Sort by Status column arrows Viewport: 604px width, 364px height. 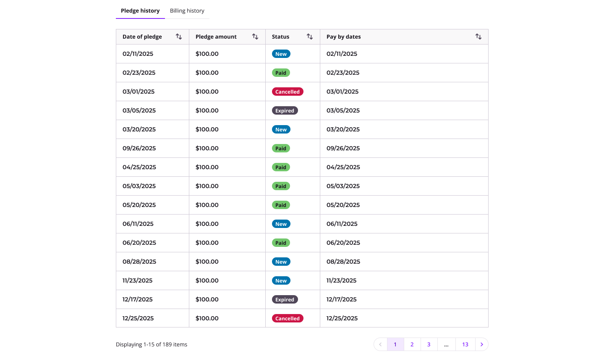click(310, 37)
